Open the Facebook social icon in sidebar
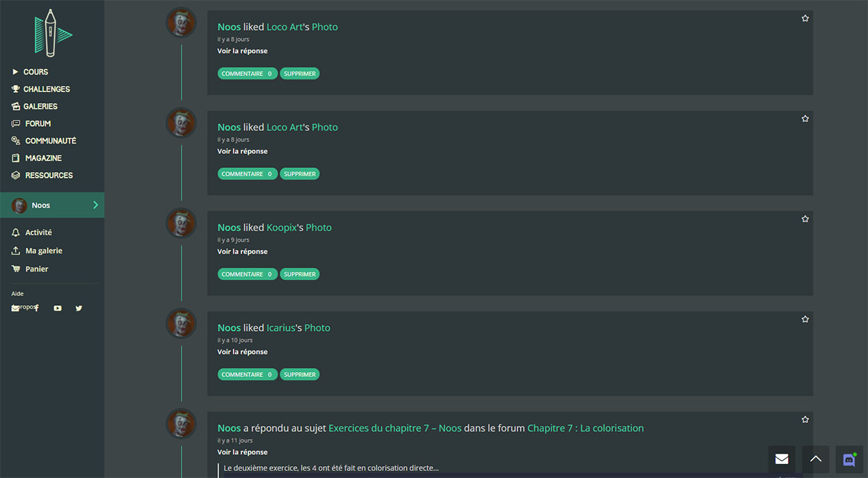868x478 pixels. (x=37, y=308)
